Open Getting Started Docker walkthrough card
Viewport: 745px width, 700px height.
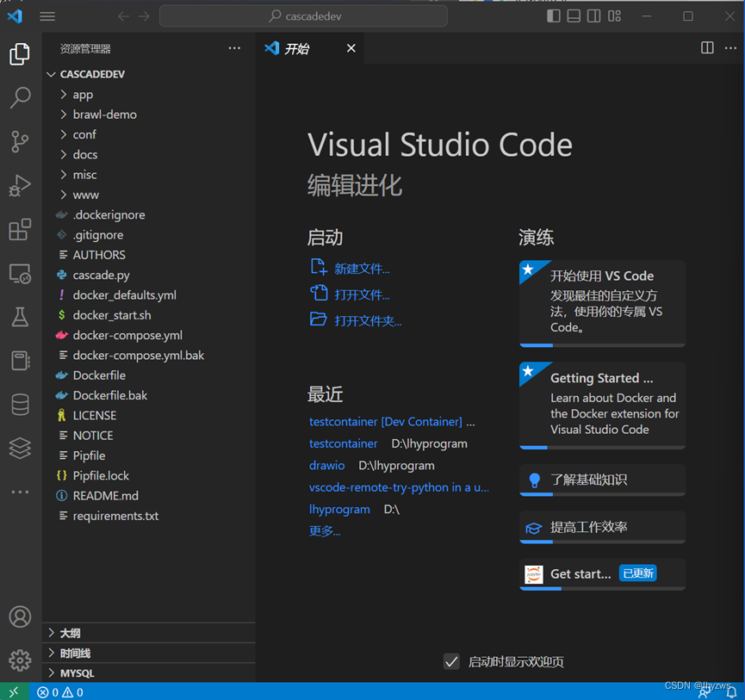(602, 406)
